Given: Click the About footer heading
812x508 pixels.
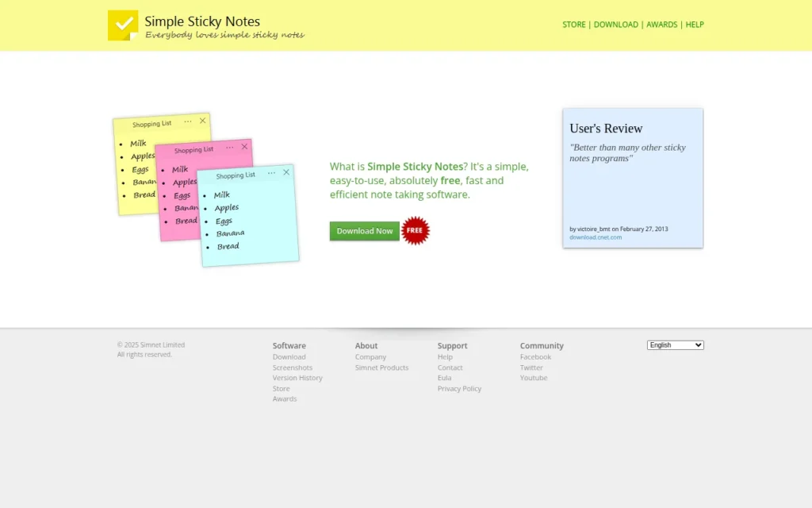Looking at the screenshot, I should point(366,346).
